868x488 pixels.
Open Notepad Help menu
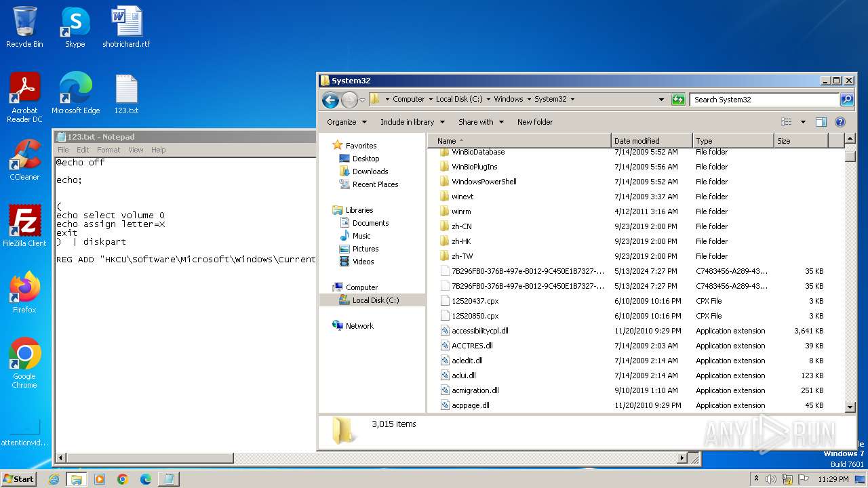click(158, 150)
